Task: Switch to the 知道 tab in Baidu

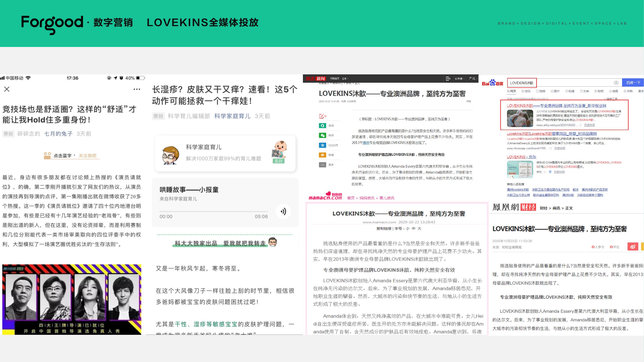Action: 570,91
